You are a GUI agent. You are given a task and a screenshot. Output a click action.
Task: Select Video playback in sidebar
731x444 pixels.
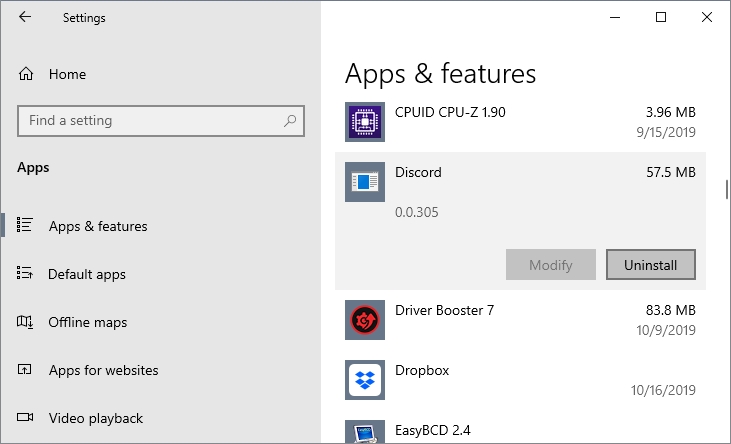[95, 418]
